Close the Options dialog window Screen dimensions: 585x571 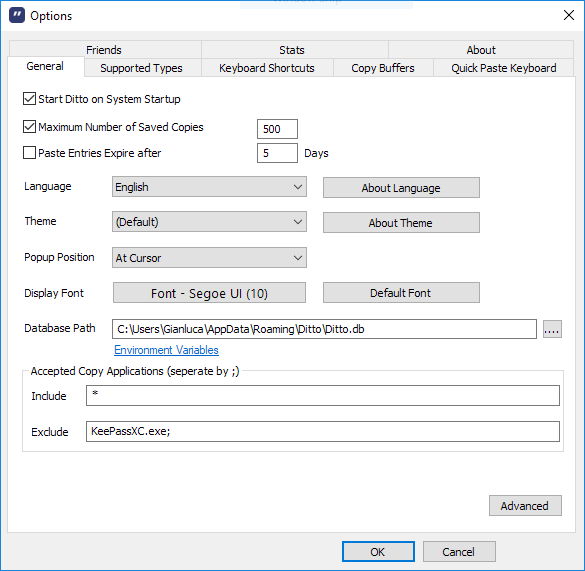[x=569, y=15]
